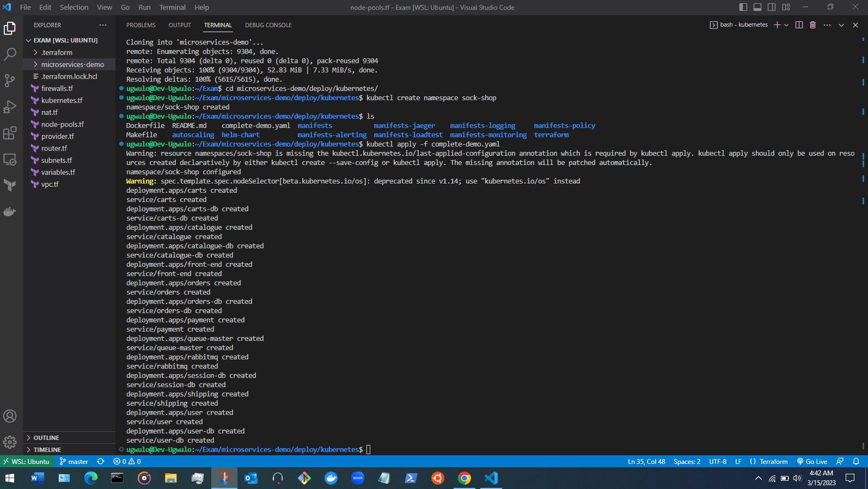
Task: Toggle the primary side bar layout
Action: click(743, 7)
